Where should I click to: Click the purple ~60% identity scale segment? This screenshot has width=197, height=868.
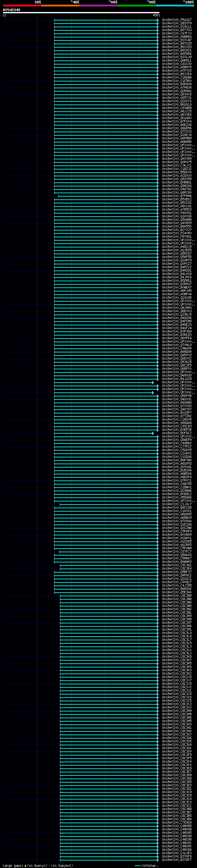pos(98,6)
